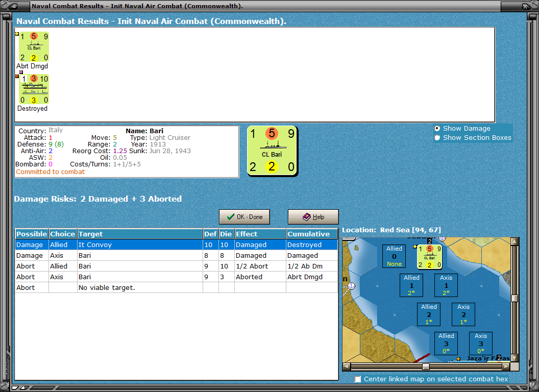Click the Target column header
The height and width of the screenshot is (392, 539).
click(x=140, y=234)
